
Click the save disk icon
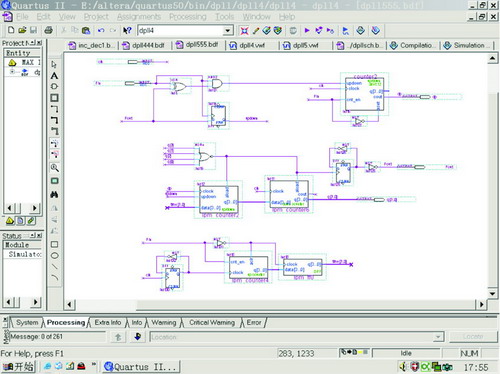33,30
